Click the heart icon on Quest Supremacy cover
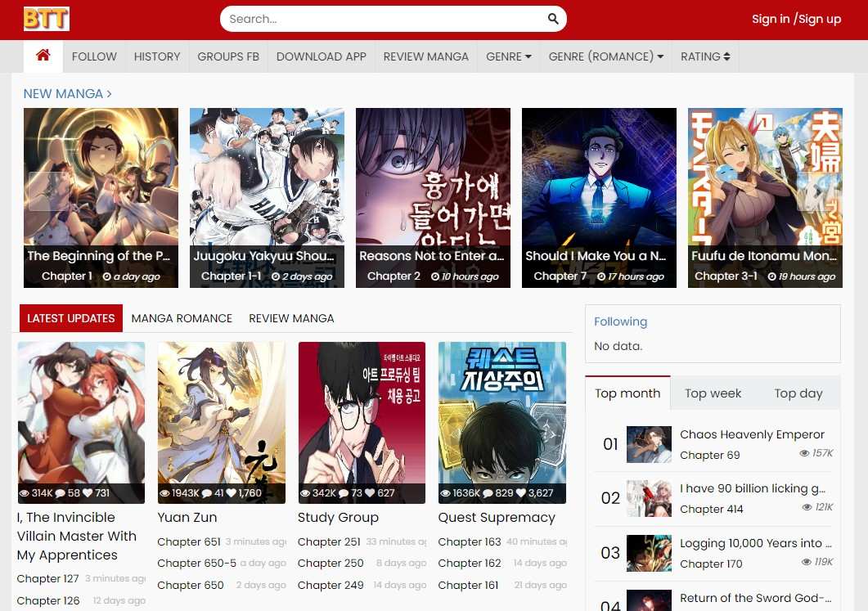This screenshot has width=868, height=611. click(x=521, y=492)
